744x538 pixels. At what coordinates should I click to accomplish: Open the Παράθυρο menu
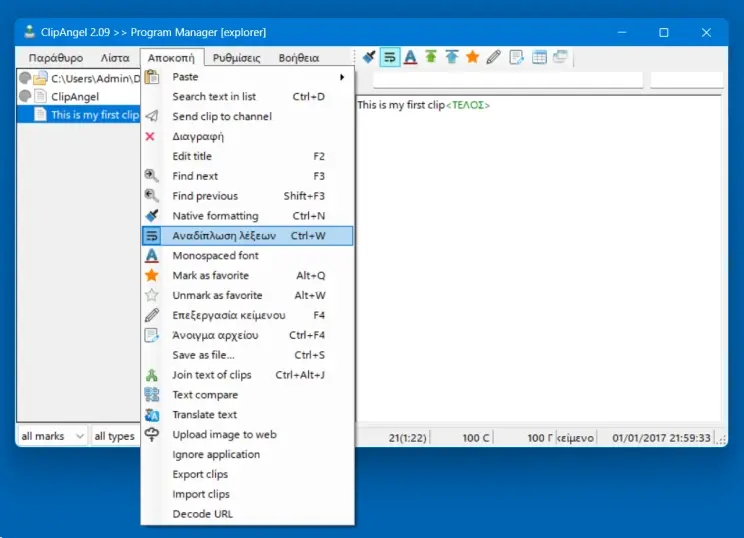coord(56,58)
